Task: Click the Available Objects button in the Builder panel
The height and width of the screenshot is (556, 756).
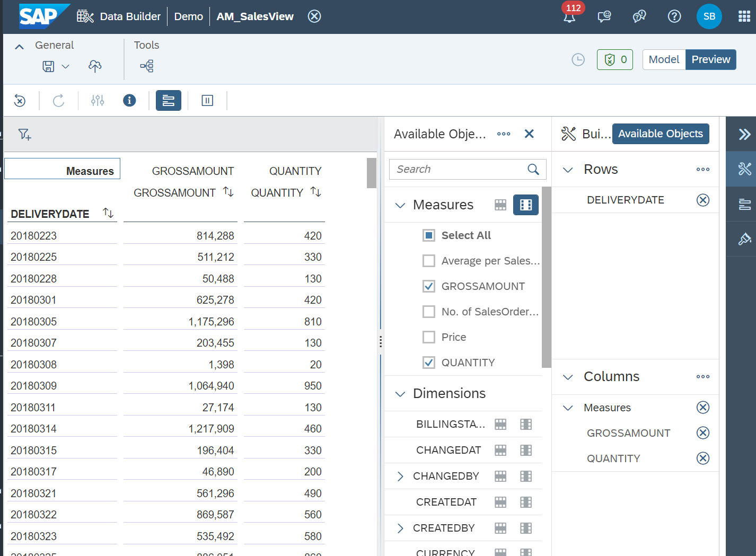Action: point(661,134)
